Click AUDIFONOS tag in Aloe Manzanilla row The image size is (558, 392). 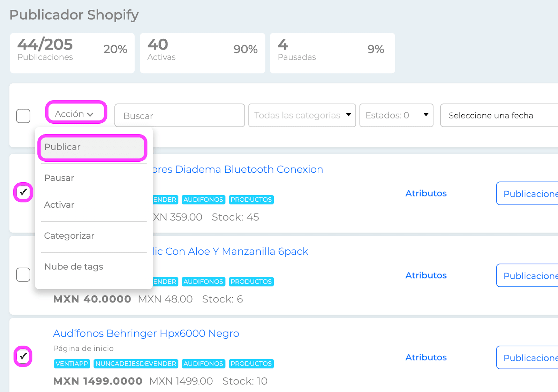point(203,282)
